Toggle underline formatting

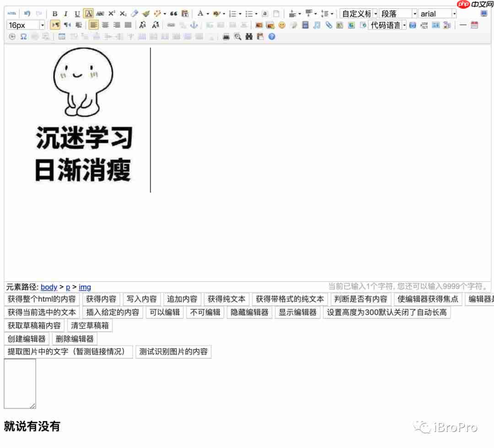(x=78, y=13)
